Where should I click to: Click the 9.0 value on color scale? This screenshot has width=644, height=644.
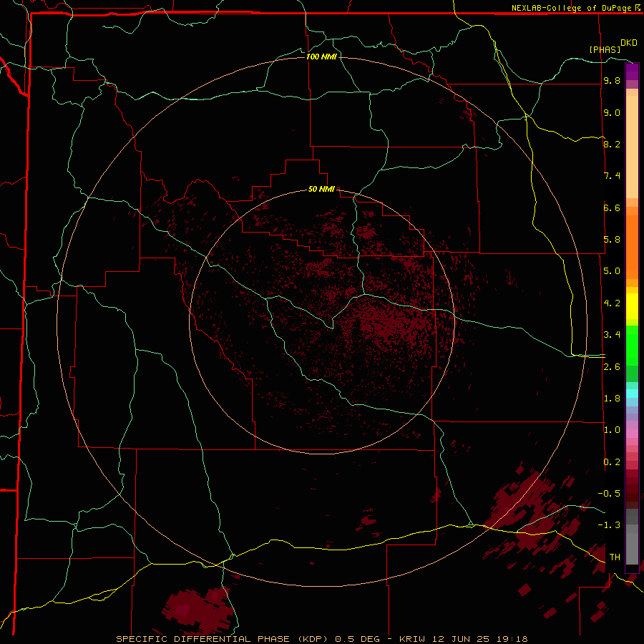[612, 112]
